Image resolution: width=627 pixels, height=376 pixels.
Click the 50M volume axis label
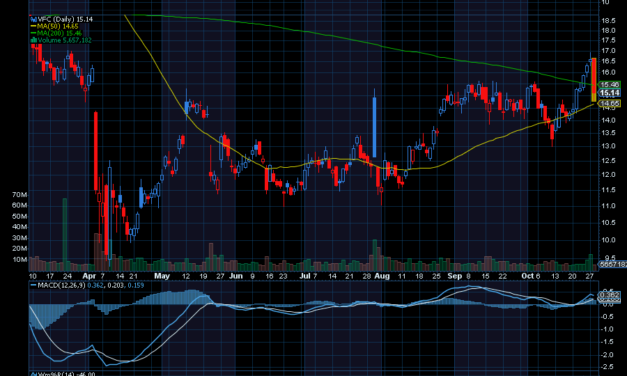coord(20,216)
